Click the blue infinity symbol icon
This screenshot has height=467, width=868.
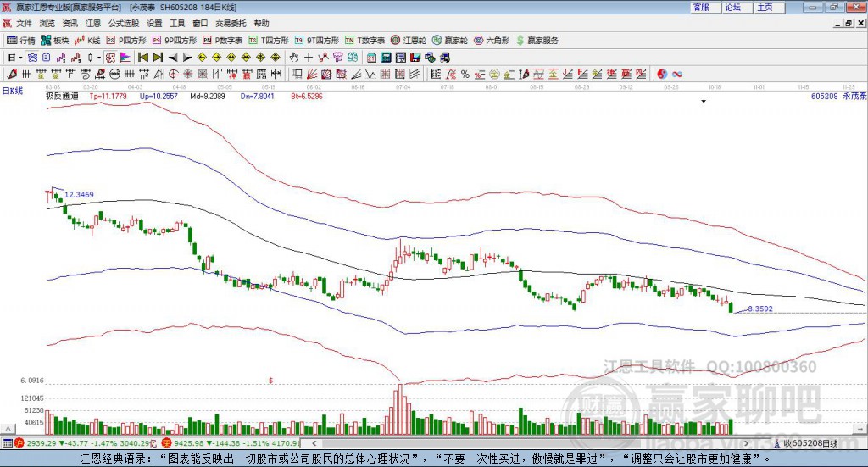click(x=677, y=74)
